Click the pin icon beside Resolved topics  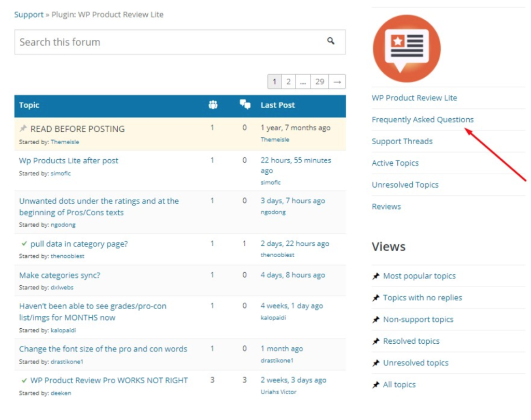click(376, 342)
